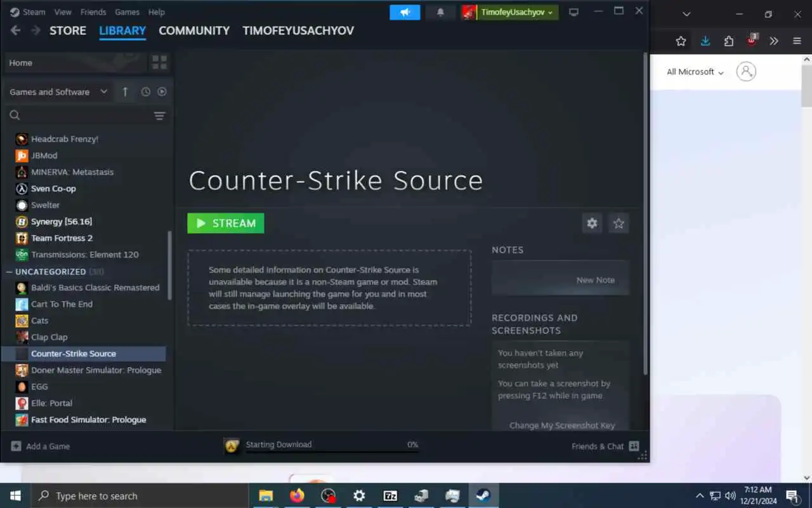Viewport: 812px width, 508px height.
Task: Expand the All Microsoft dropdown in the browser
Action: (695, 72)
